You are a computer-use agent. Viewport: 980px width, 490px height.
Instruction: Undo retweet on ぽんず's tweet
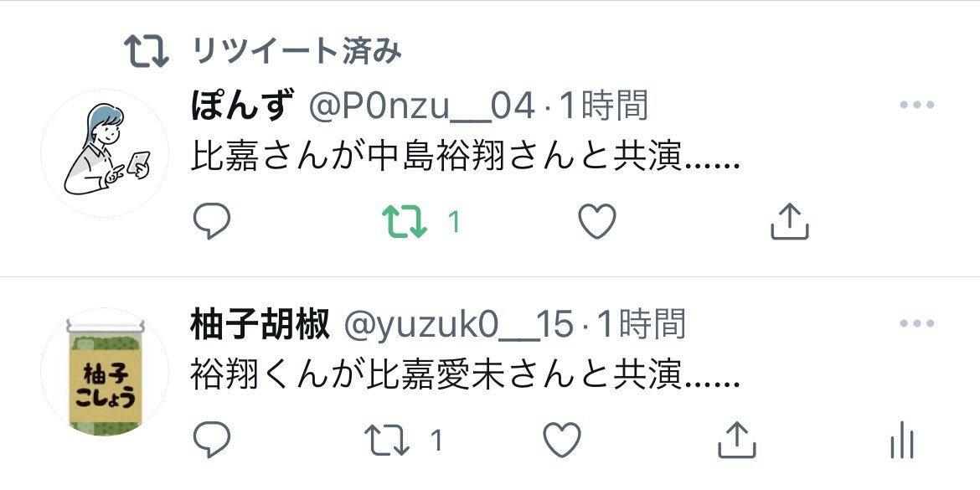pyautogui.click(x=405, y=222)
